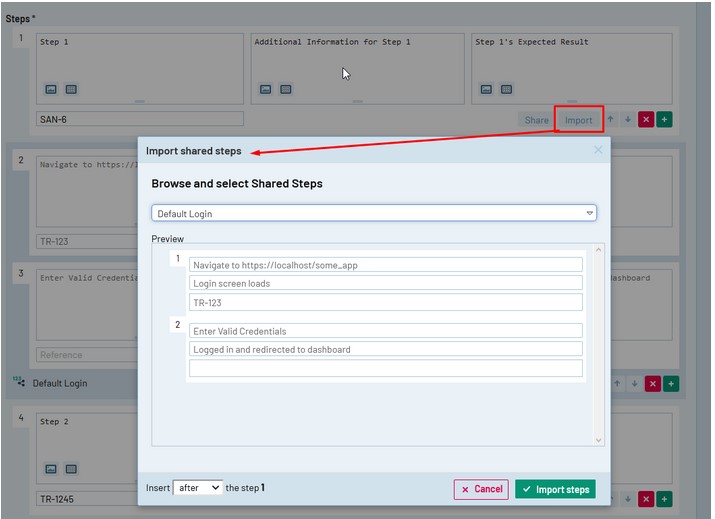Click the SAN-6 reference field
Viewport: 715px width, 519px height.
tap(140, 119)
